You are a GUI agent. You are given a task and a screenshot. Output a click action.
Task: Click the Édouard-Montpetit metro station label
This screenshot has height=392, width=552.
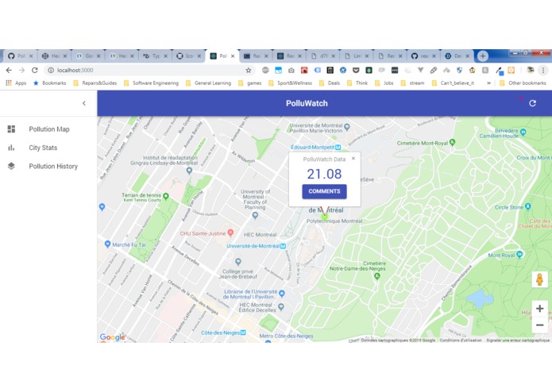[x=313, y=147]
